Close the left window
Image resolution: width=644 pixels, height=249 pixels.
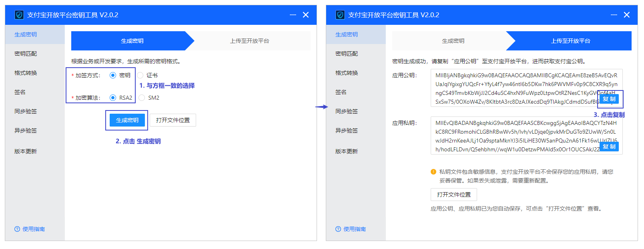coord(306,15)
